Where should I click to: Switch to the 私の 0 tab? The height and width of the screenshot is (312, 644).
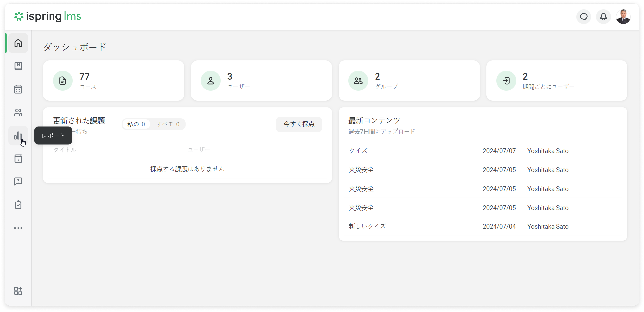pyautogui.click(x=136, y=124)
